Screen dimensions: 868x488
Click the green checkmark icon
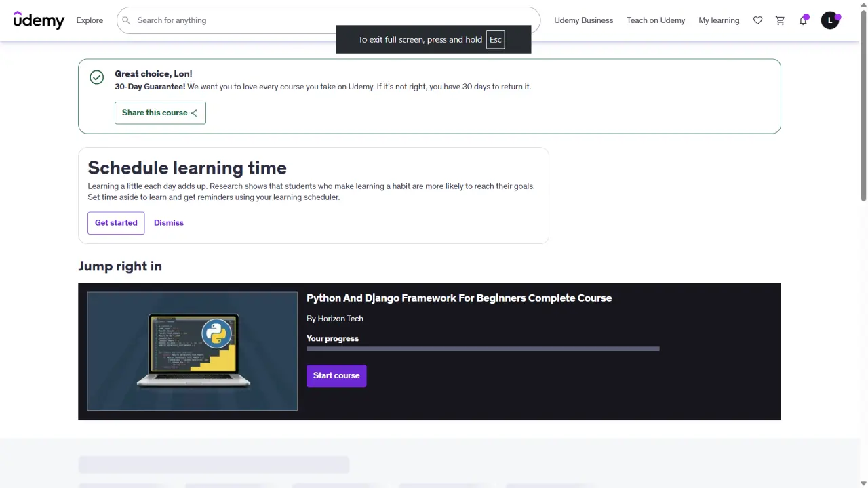coord(97,77)
